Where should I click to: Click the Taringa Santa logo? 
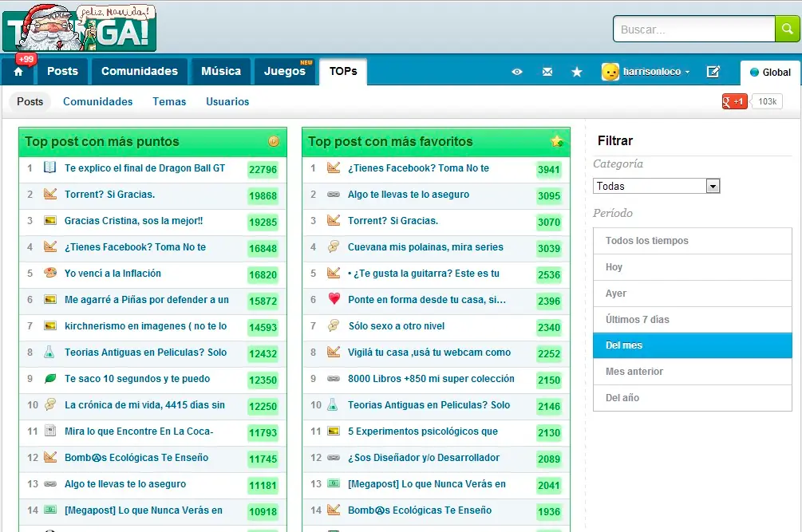[79, 29]
